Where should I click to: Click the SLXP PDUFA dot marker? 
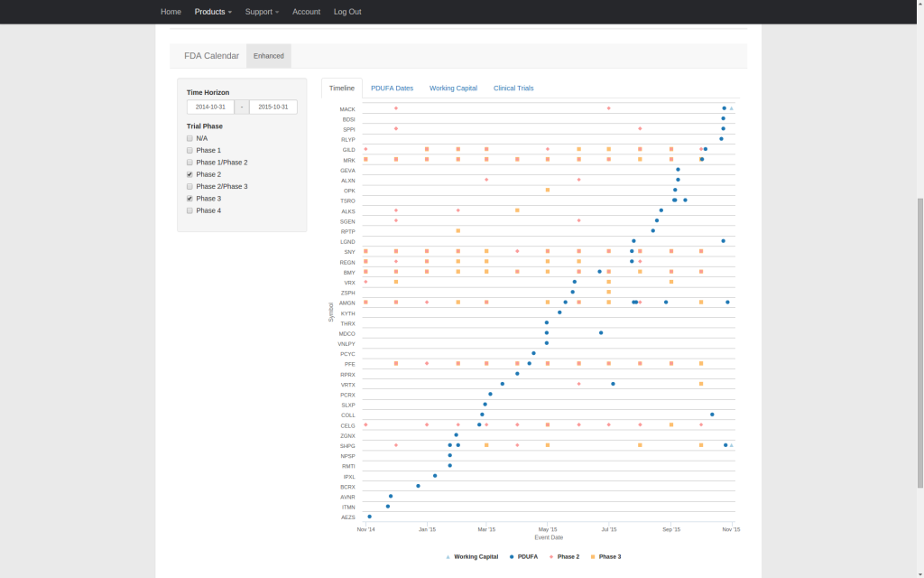coord(485,404)
